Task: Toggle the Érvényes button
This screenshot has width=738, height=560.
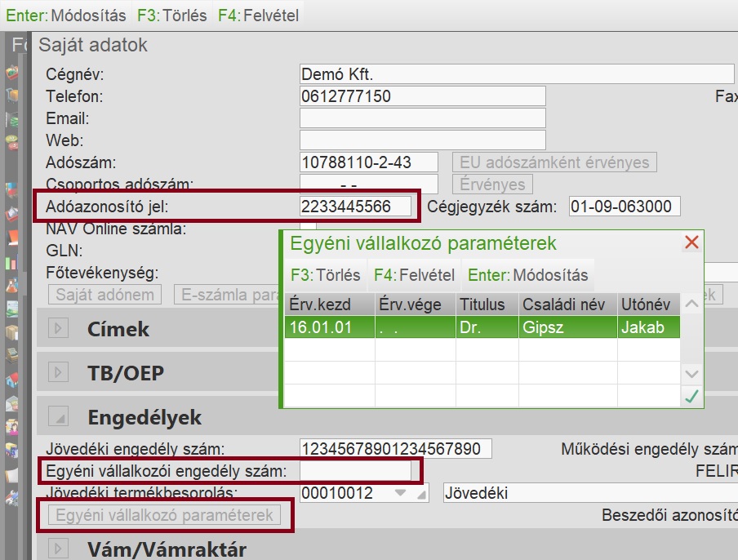Action: click(492, 184)
